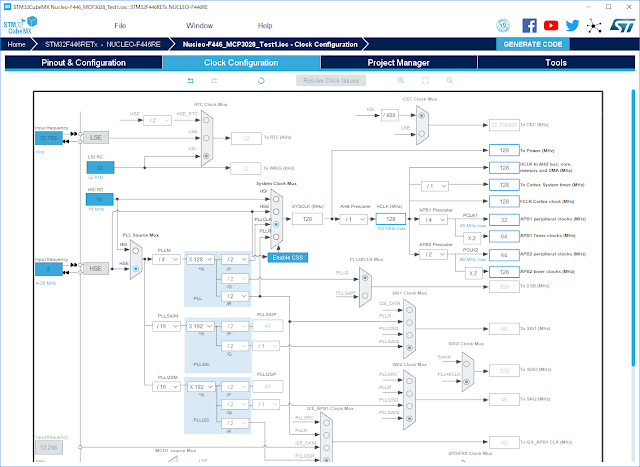The image size is (640, 467).
Task: Open the Window menu
Action: tap(200, 26)
